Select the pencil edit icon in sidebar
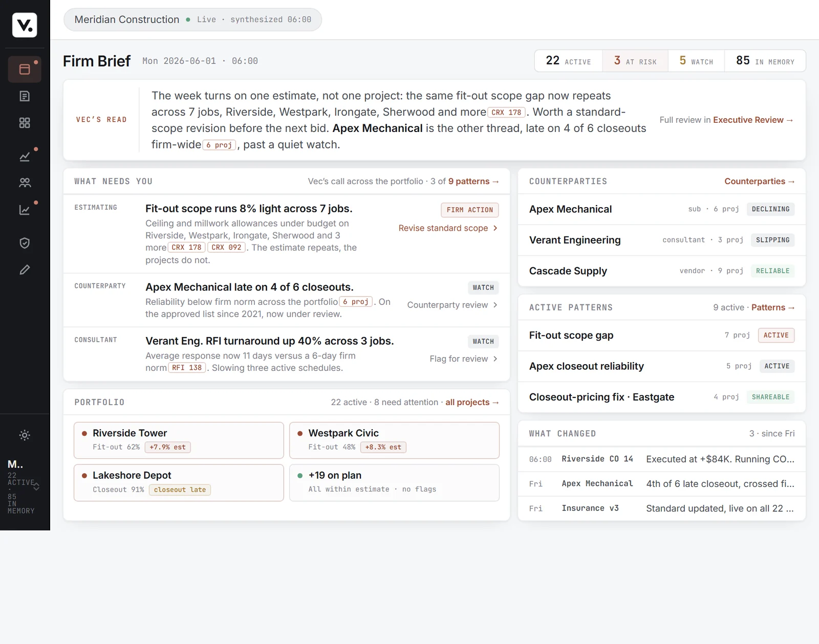 (25, 270)
